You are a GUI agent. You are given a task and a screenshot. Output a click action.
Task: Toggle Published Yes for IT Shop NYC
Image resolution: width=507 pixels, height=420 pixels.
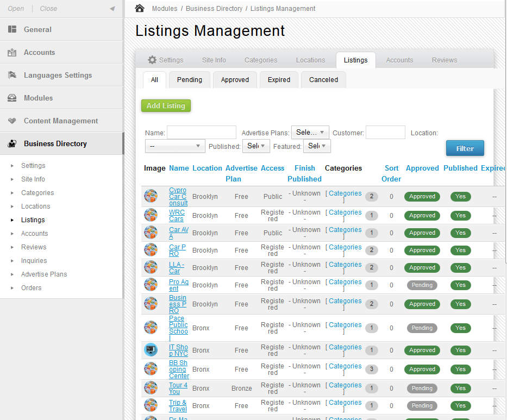[x=460, y=350]
